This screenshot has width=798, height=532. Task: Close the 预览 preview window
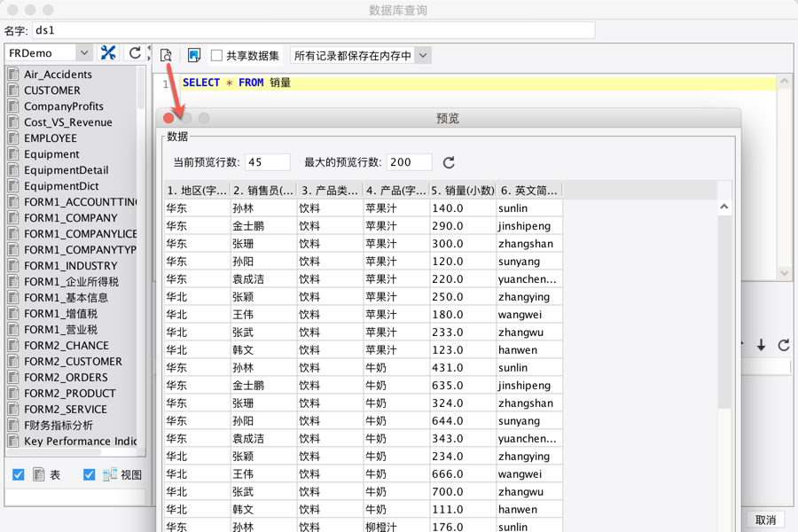(168, 118)
